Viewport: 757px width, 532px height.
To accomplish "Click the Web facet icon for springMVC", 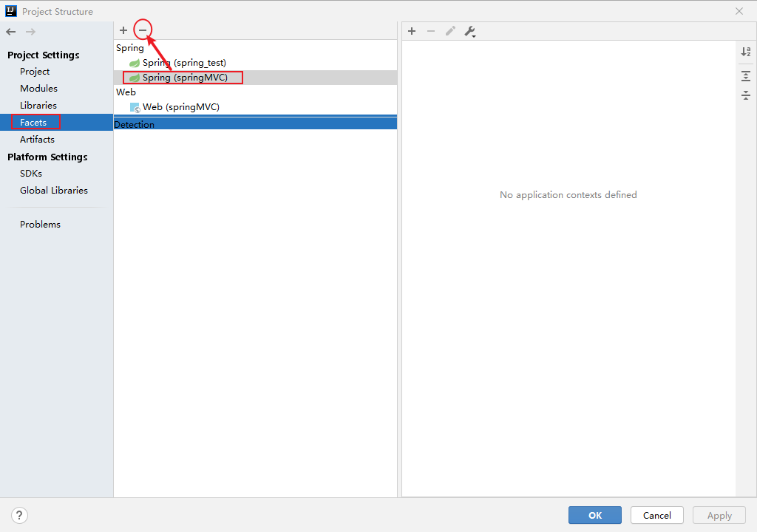I will coord(135,107).
